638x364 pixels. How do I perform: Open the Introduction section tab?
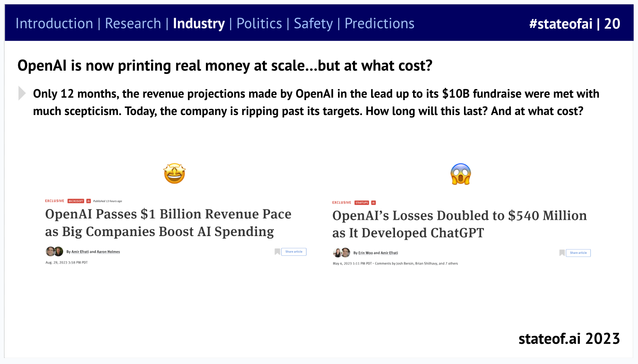pyautogui.click(x=54, y=23)
